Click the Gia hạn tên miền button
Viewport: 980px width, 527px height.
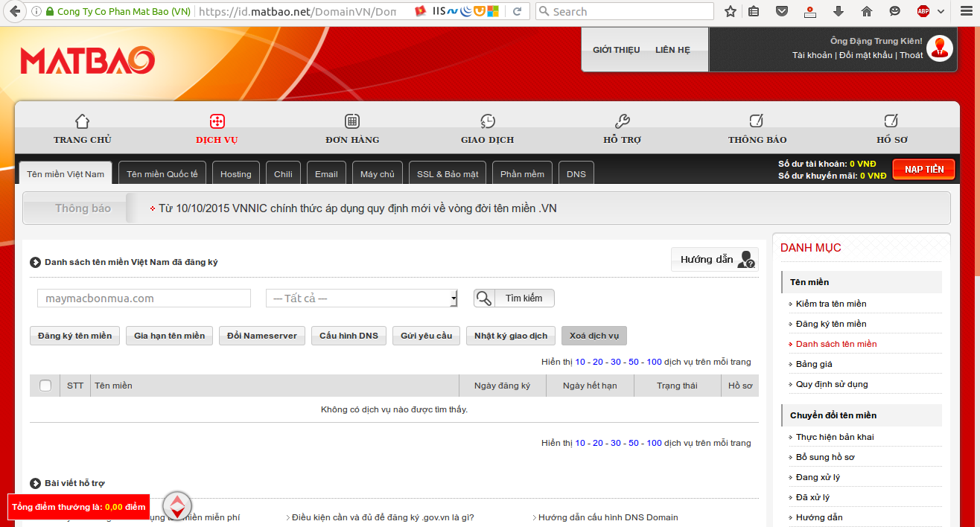[170, 336]
